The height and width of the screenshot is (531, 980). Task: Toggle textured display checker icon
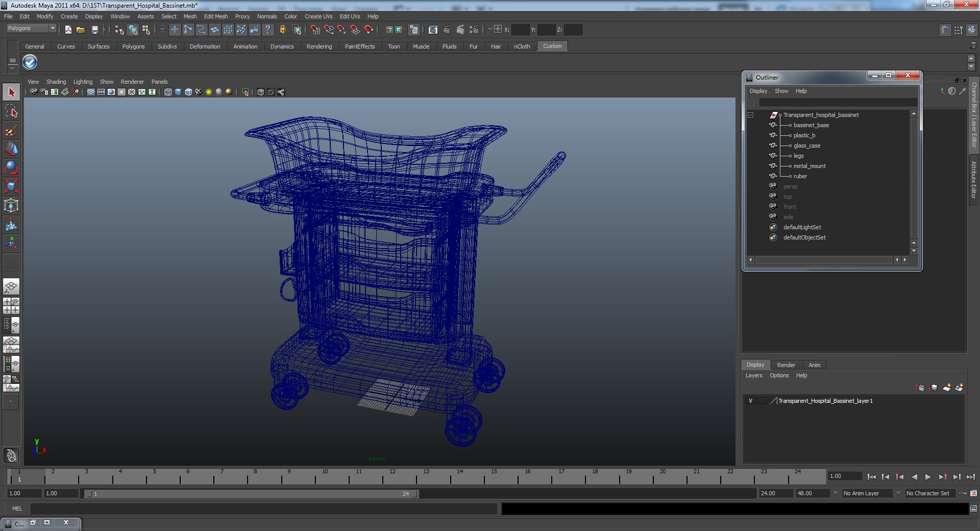coord(199,92)
